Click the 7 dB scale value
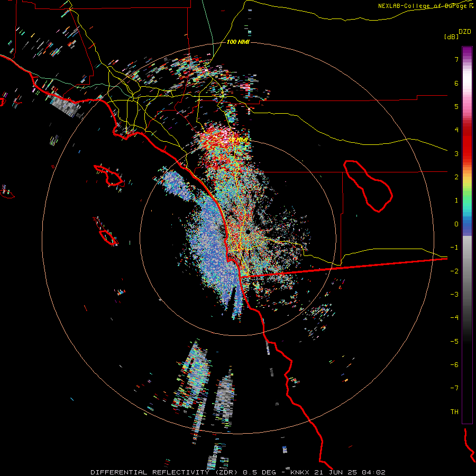 tap(456, 59)
